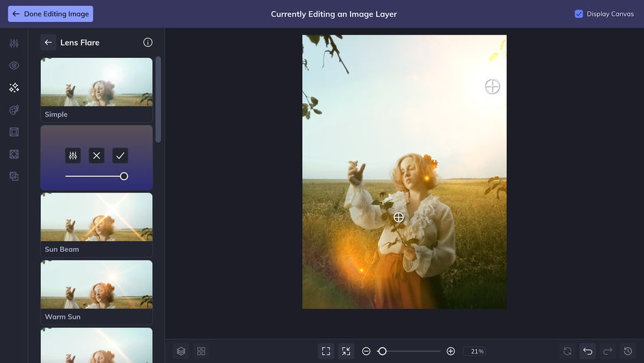Open the Edit adjustments sidebar icon
Image resolution: width=644 pixels, height=363 pixels.
coord(14,43)
